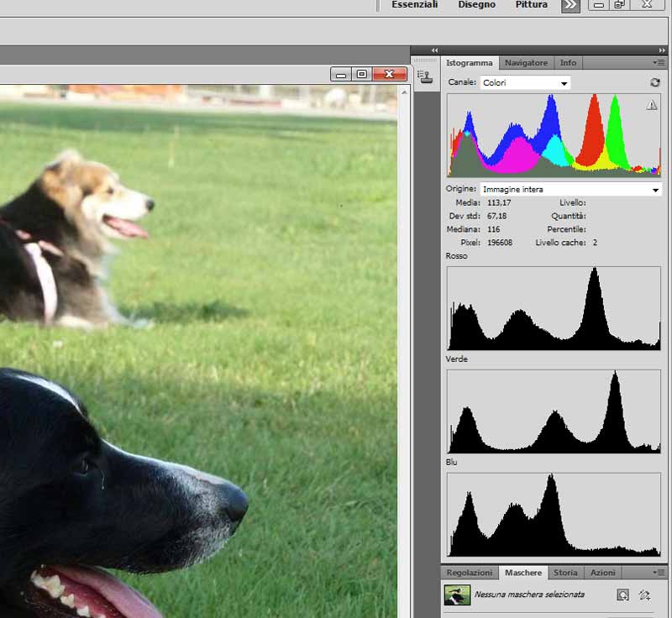This screenshot has height=618, width=672.
Task: Show more workspaces with double-arrow button
Action: [x=570, y=5]
